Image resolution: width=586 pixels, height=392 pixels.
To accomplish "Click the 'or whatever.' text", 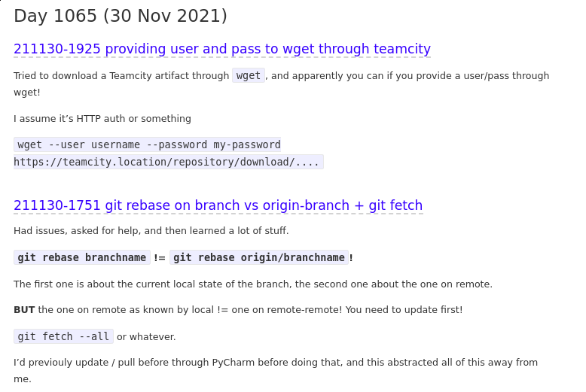I will click(x=146, y=337).
